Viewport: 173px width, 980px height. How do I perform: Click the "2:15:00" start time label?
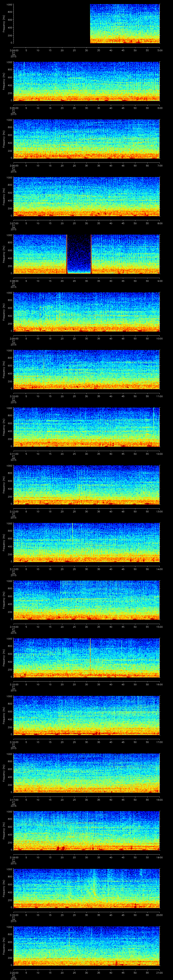click(x=14, y=684)
